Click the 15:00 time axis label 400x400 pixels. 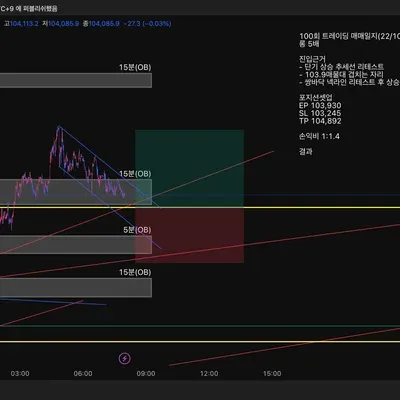point(272,374)
